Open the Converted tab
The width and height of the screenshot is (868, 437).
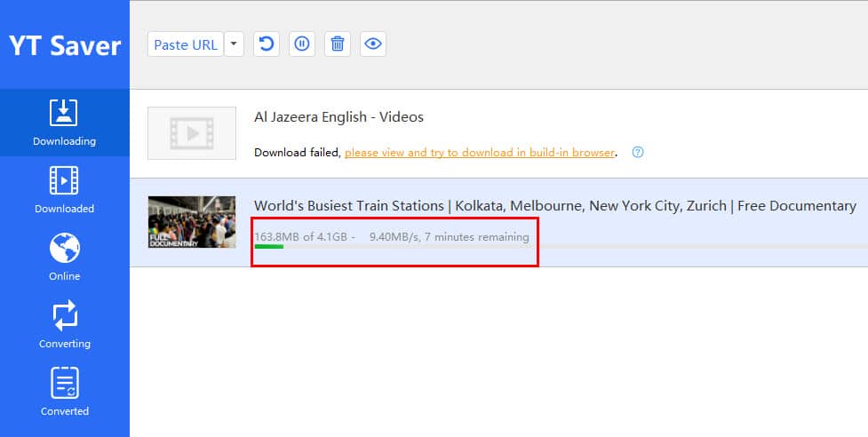coord(64,393)
